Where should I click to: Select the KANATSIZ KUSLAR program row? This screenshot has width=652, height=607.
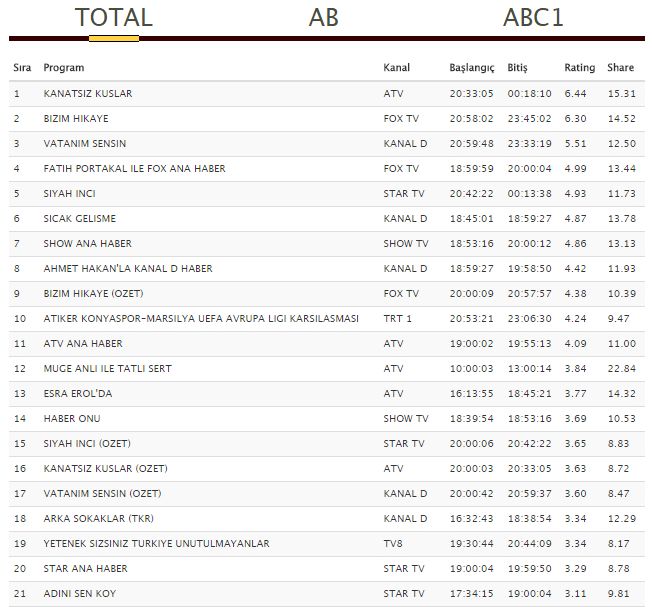click(88, 94)
